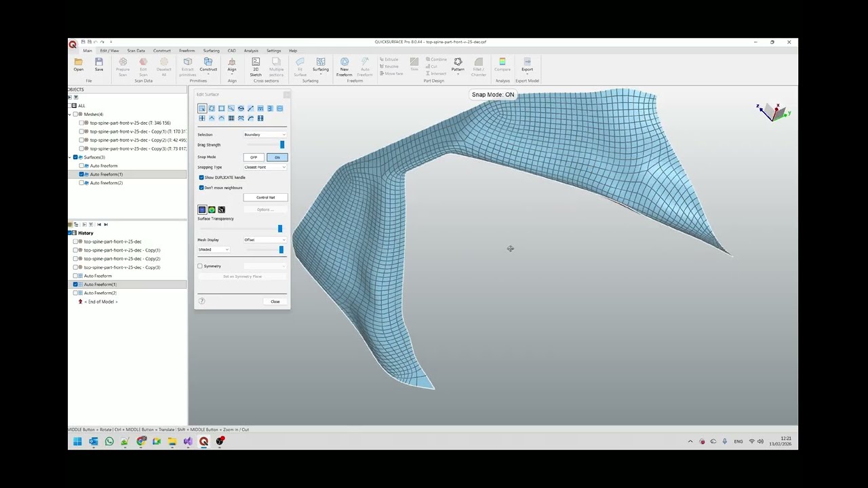This screenshot has height=488, width=868.
Task: Open Chrome from the taskbar
Action: [x=140, y=441]
